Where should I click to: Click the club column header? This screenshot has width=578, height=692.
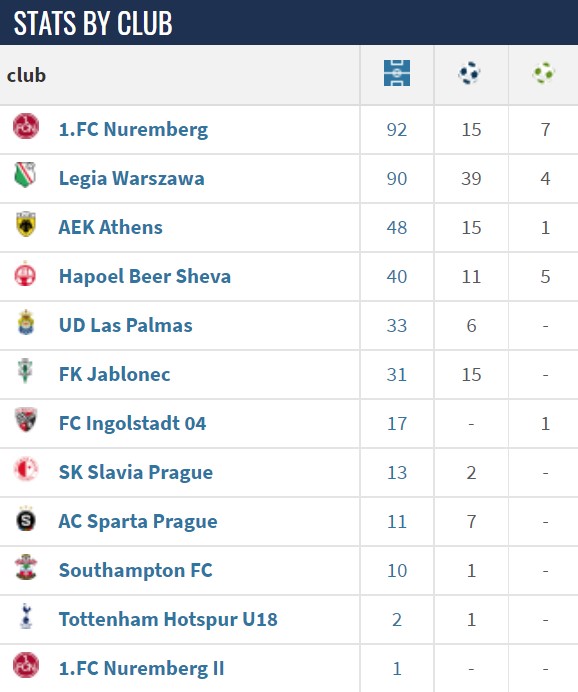coord(26,75)
